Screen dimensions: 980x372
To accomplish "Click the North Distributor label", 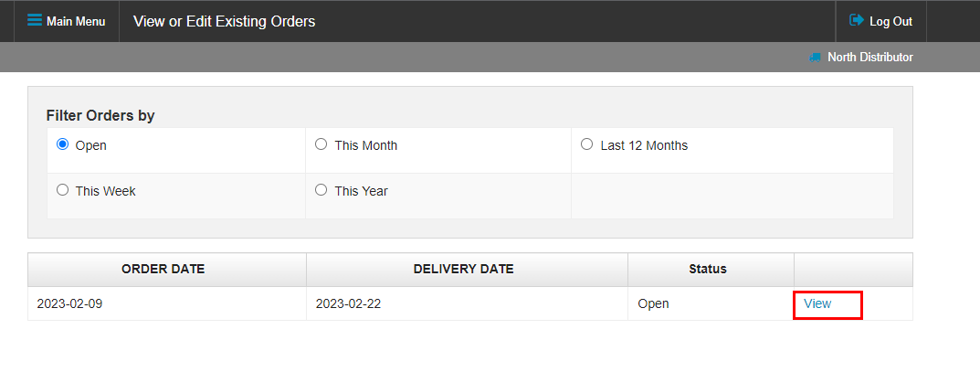I will tap(870, 57).
